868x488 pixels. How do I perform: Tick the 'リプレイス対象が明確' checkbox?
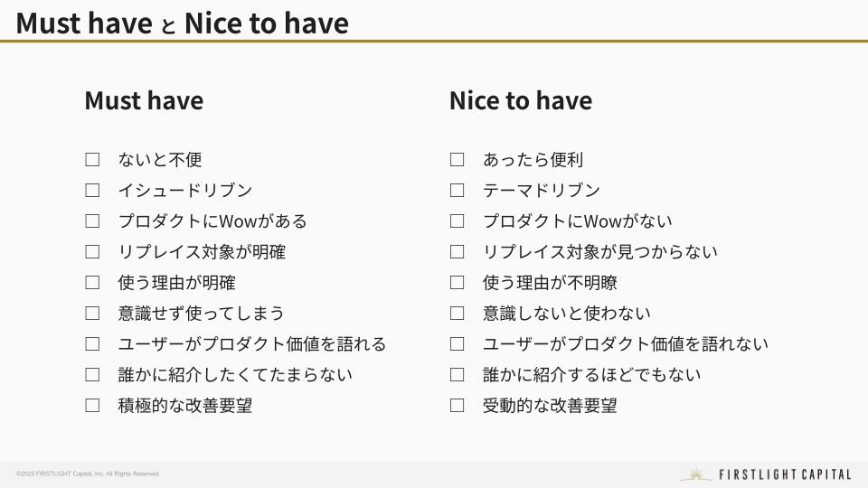click(x=92, y=252)
